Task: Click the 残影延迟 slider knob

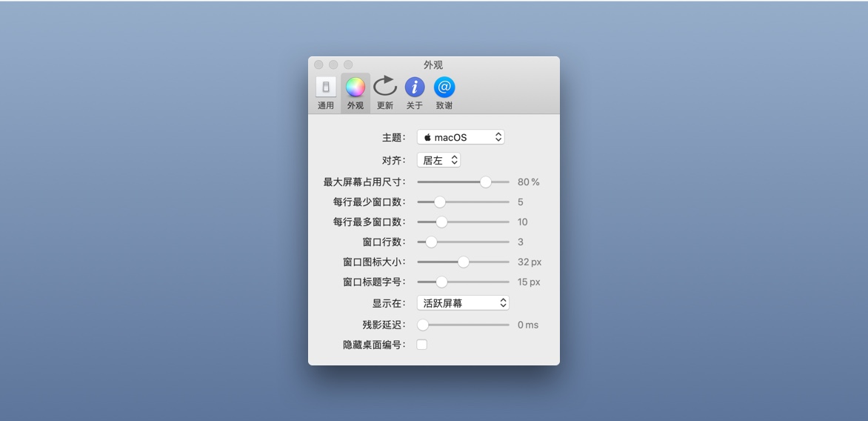Action: click(423, 325)
